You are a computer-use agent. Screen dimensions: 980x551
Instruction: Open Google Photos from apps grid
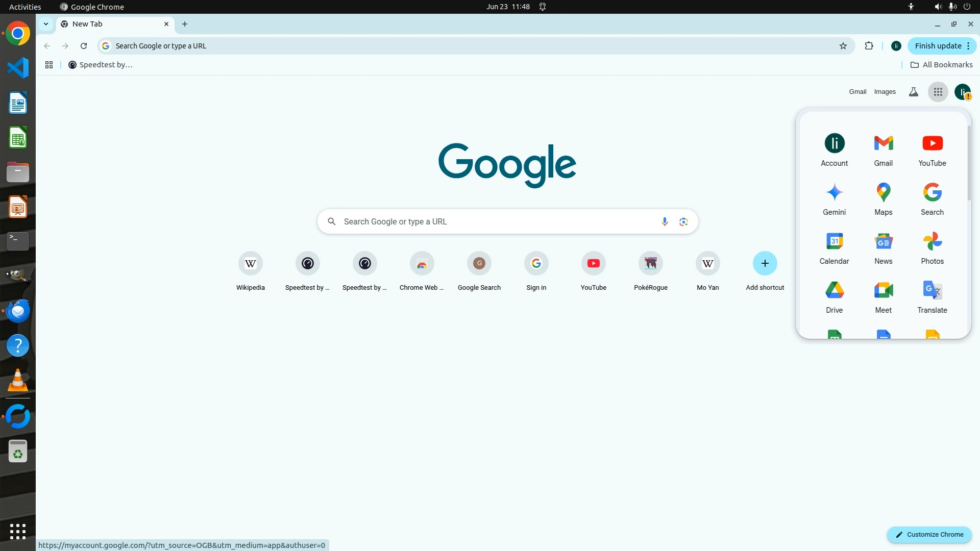click(x=932, y=248)
